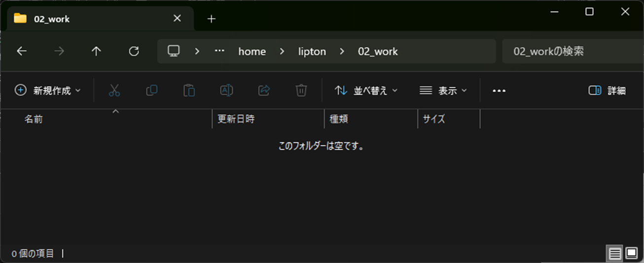Screen dimensions: 644x263
Task: Close the 02_work tab
Action: pos(177,18)
